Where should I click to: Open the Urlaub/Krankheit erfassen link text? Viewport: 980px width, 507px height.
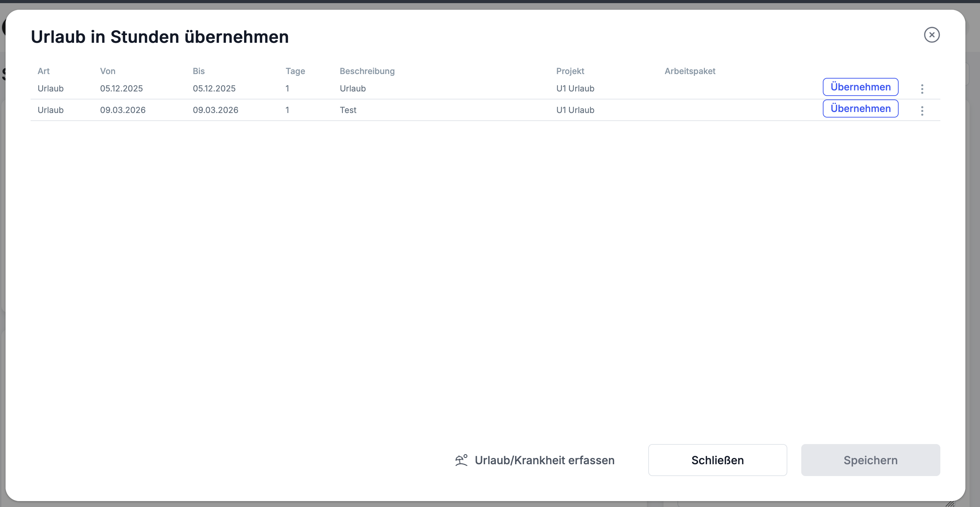pyautogui.click(x=544, y=460)
